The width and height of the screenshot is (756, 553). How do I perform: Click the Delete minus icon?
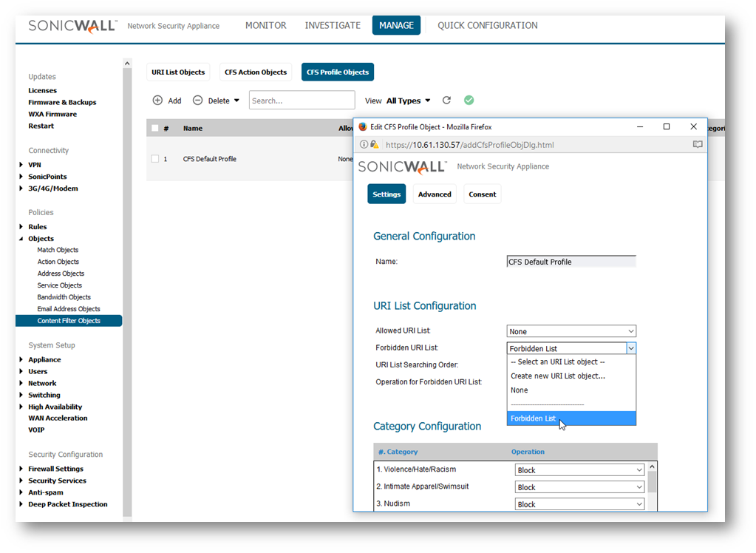click(197, 101)
